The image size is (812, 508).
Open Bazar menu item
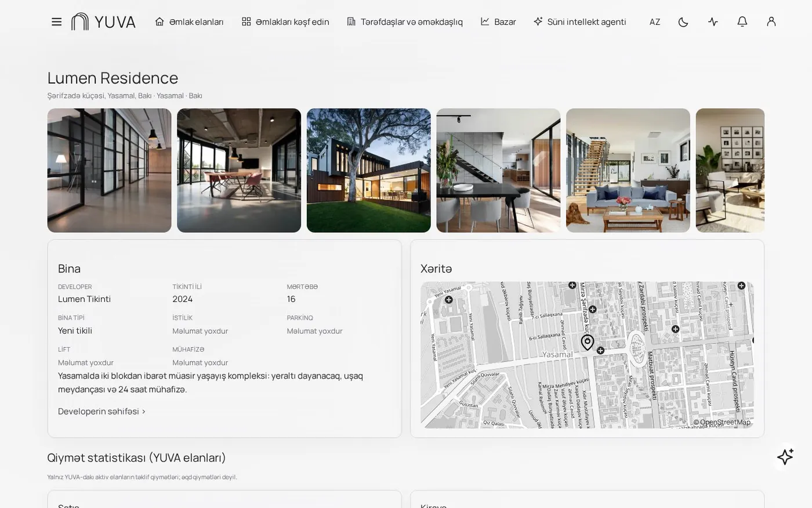click(498, 22)
